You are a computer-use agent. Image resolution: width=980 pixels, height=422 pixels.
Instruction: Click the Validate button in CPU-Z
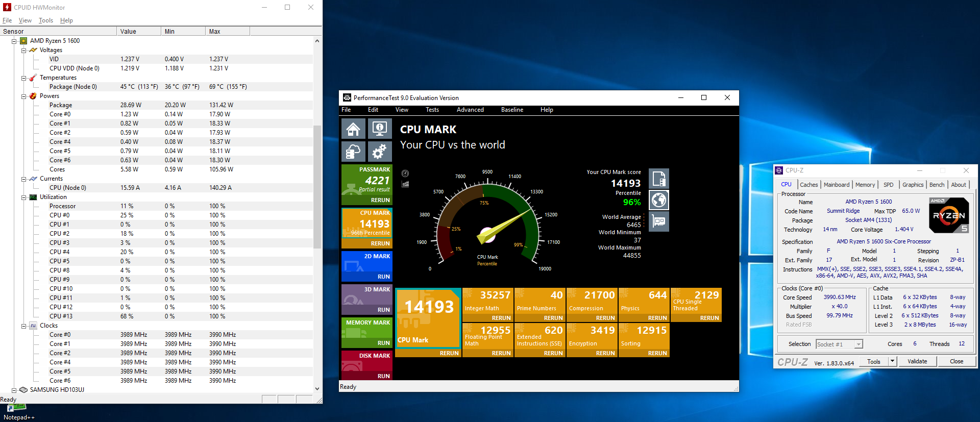tap(917, 361)
